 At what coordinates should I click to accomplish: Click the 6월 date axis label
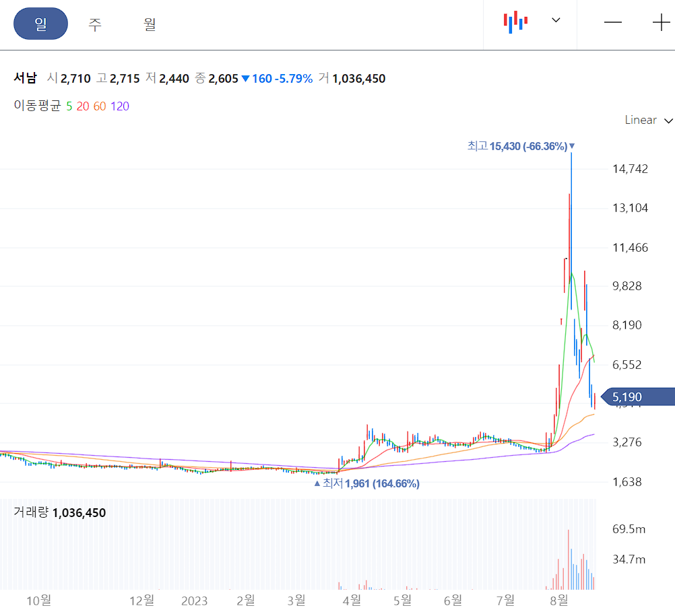pyautogui.click(x=453, y=601)
